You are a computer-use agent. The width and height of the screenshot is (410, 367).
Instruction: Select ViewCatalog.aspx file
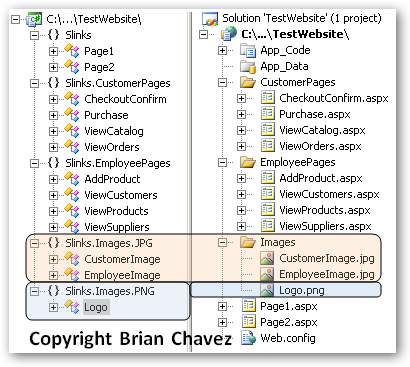point(322,130)
